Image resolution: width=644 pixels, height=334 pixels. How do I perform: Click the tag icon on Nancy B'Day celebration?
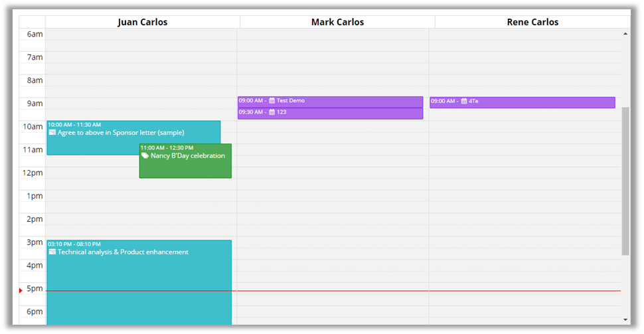(145, 156)
